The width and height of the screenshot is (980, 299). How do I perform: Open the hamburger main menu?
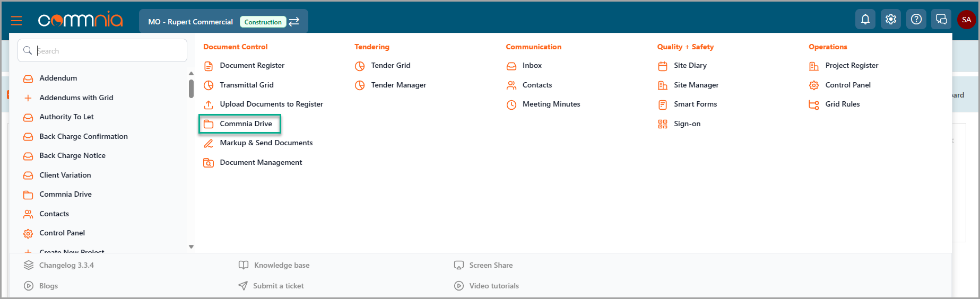point(16,21)
